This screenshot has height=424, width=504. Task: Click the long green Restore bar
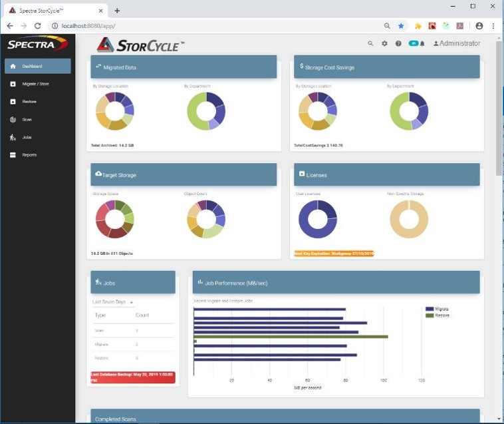click(291, 337)
